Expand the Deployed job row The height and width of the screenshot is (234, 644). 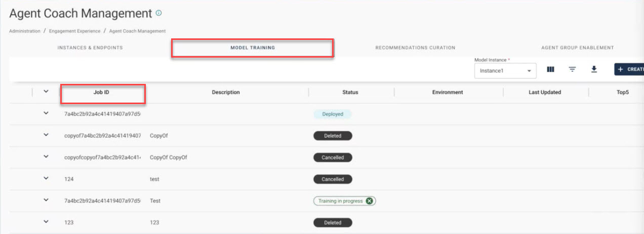(x=46, y=114)
